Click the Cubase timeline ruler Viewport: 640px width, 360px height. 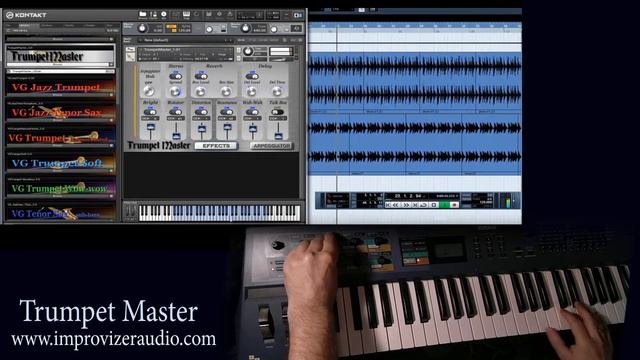point(415,26)
